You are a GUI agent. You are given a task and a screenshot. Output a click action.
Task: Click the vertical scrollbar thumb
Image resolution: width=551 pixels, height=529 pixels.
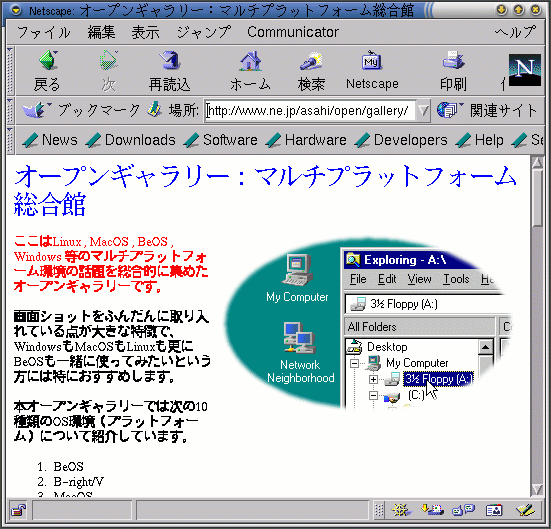(x=537, y=198)
